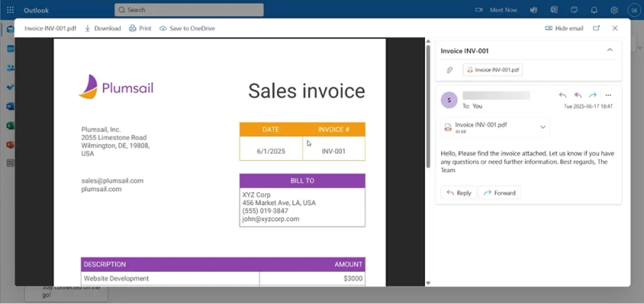Click the preview scrollbar up arrow
Screen dimensions: 644x304
[428, 42]
